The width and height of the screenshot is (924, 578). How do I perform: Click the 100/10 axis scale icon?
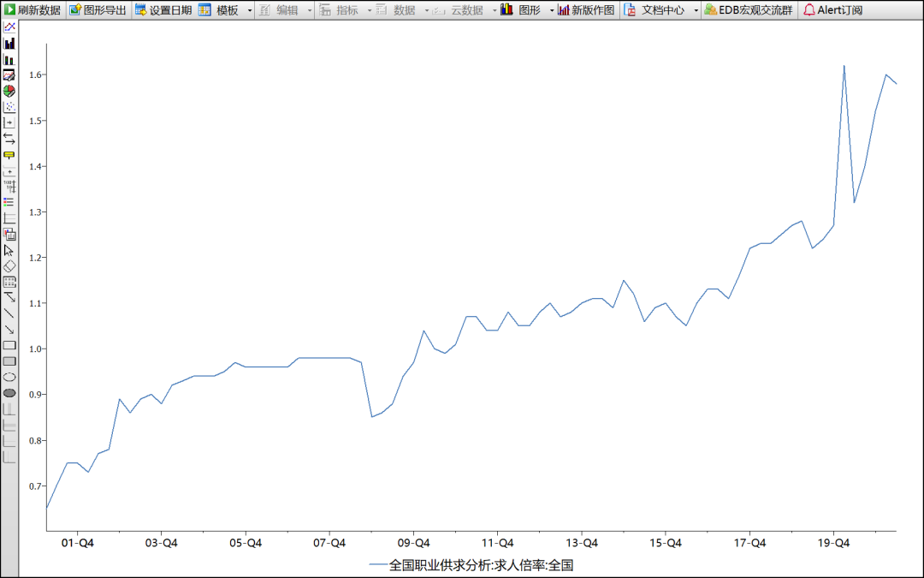coord(9,187)
